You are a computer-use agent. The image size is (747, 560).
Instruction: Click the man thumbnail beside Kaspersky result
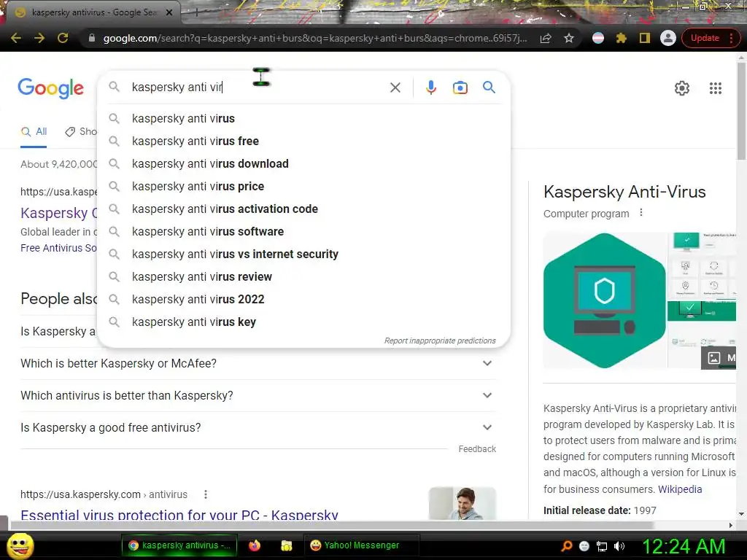462,503
